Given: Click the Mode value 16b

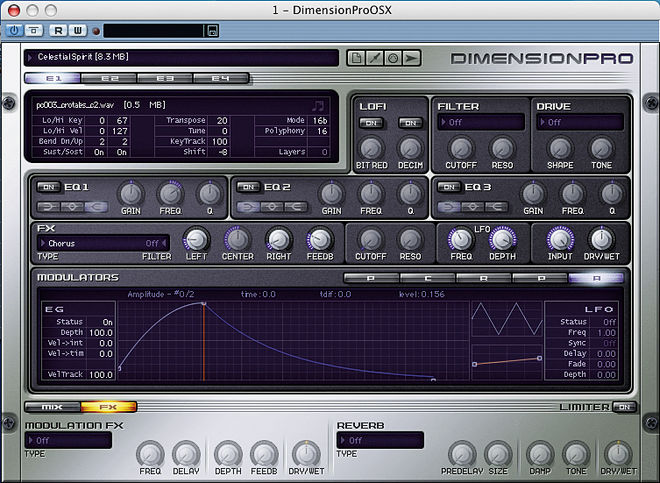Looking at the screenshot, I should pos(320,120).
